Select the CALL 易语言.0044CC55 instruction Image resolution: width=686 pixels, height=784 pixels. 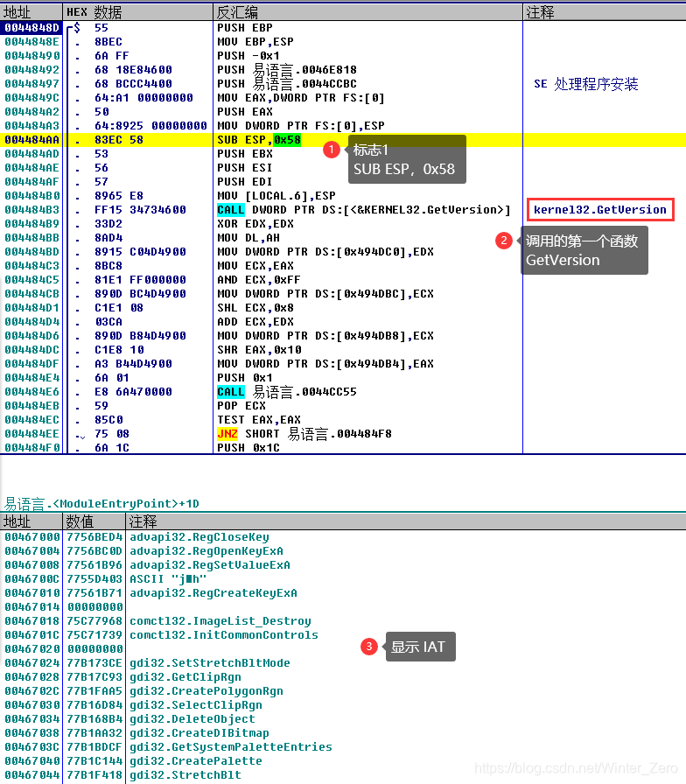click(x=287, y=392)
